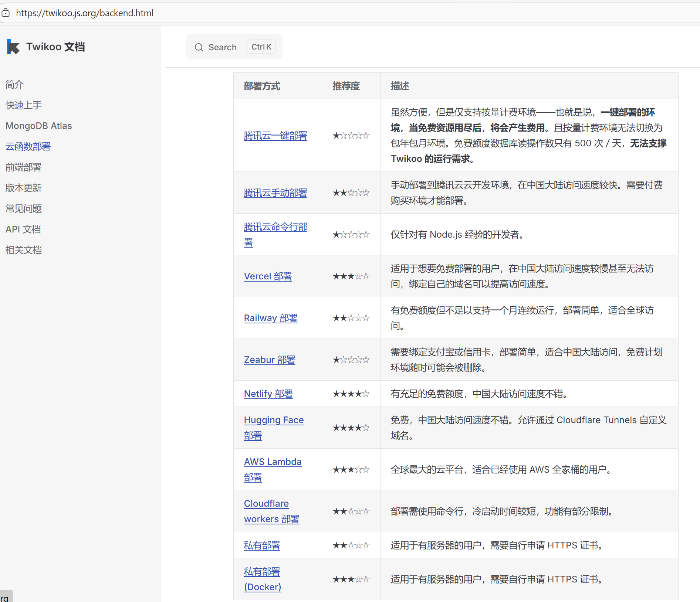The width and height of the screenshot is (700, 602).
Task: Click the Railway description about 免费额度
Action: (522, 318)
